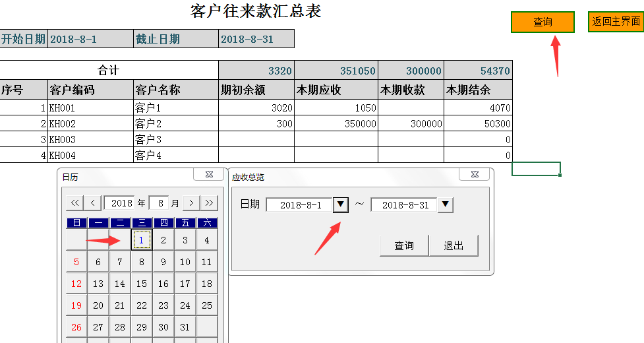644x343 pixels.
Task: Select day 30 in the calendar
Action: click(163, 327)
